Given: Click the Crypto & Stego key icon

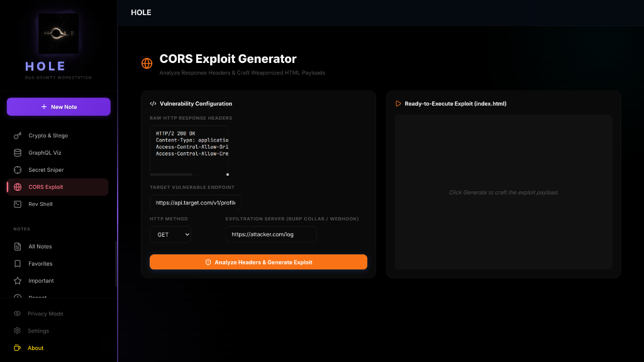Looking at the screenshot, I should click(x=18, y=135).
